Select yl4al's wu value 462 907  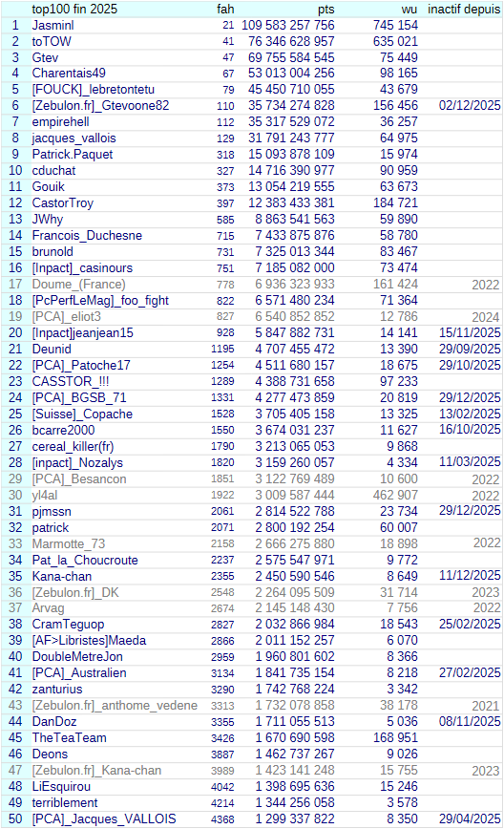coord(395,496)
